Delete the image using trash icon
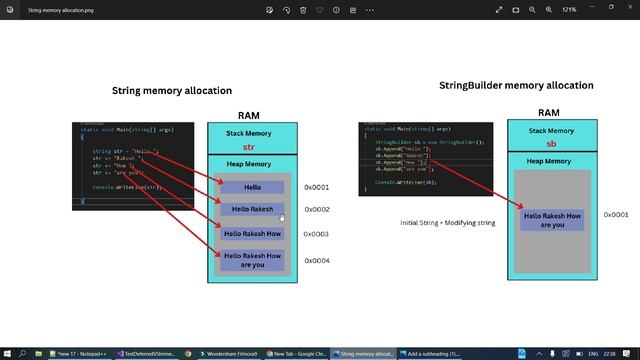This screenshot has height=360, width=640. click(303, 10)
